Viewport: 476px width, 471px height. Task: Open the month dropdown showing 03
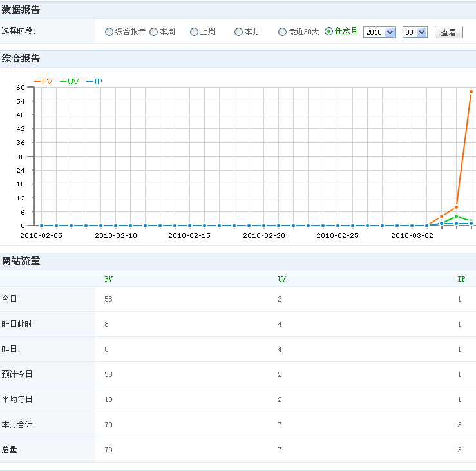pyautogui.click(x=415, y=32)
